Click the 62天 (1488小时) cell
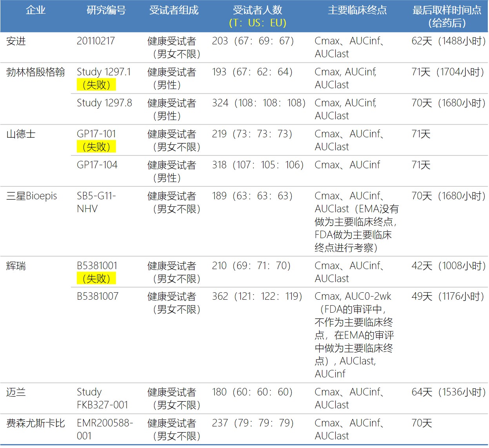Viewport: 489px width, 448px height. pyautogui.click(x=449, y=41)
